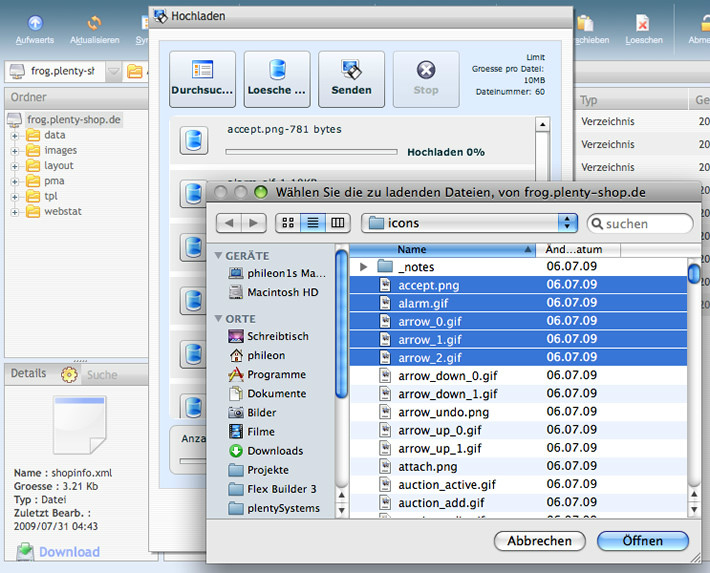710x573 pixels.
Task: Select arrow_0.gif in file list
Action: point(518,321)
